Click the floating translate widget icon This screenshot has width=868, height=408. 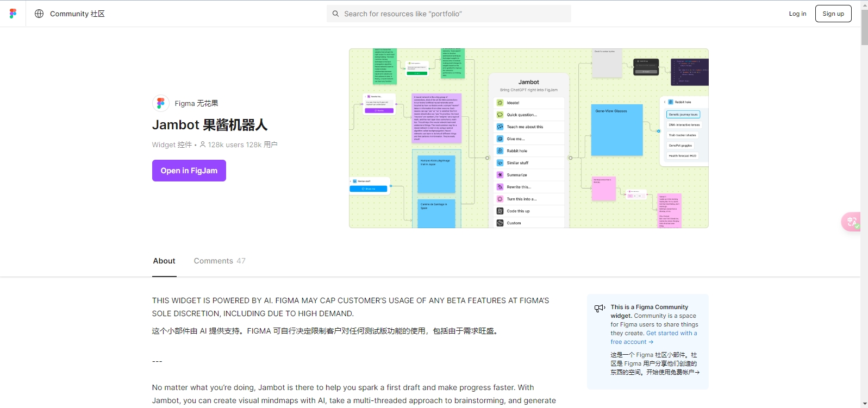851,222
